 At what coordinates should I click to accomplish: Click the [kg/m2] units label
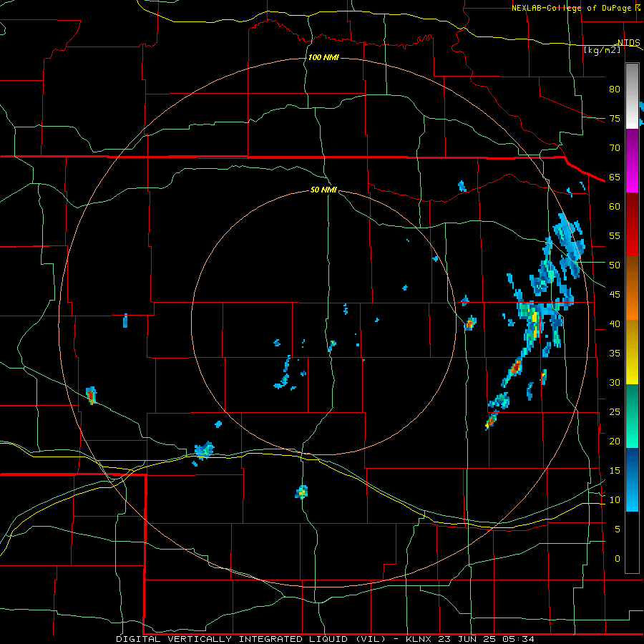pos(602,50)
